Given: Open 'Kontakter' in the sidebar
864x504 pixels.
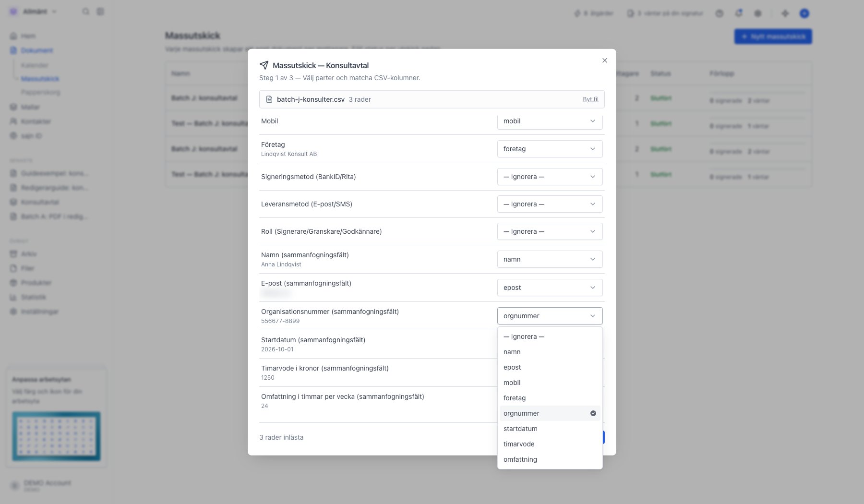Looking at the screenshot, I should point(30,121).
